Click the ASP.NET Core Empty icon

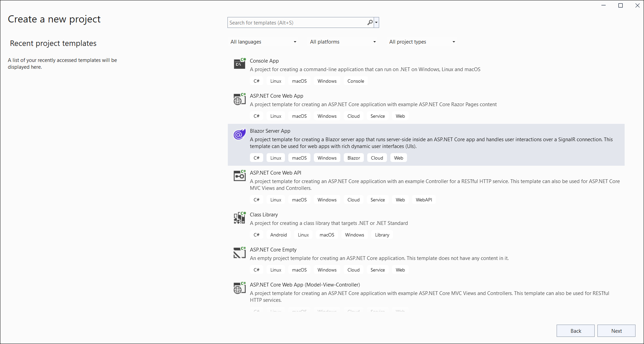click(x=239, y=253)
